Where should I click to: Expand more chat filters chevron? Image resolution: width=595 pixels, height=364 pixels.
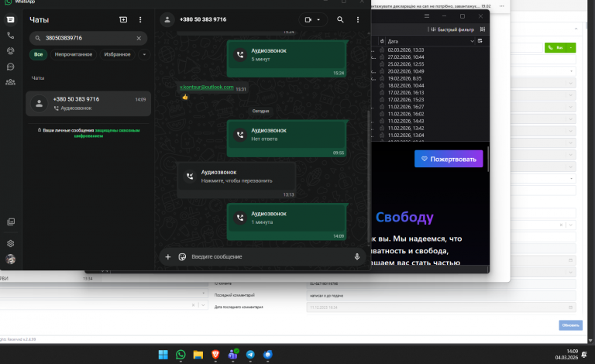(x=144, y=54)
